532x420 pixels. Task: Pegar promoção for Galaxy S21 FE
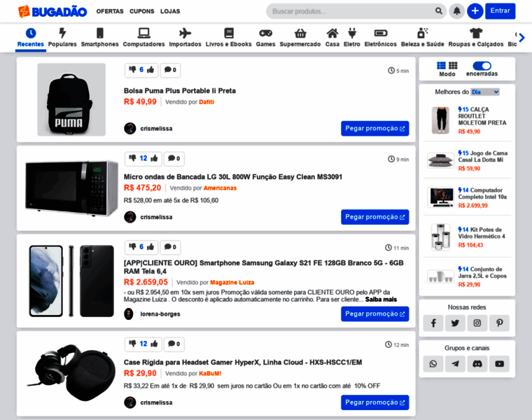(x=375, y=314)
